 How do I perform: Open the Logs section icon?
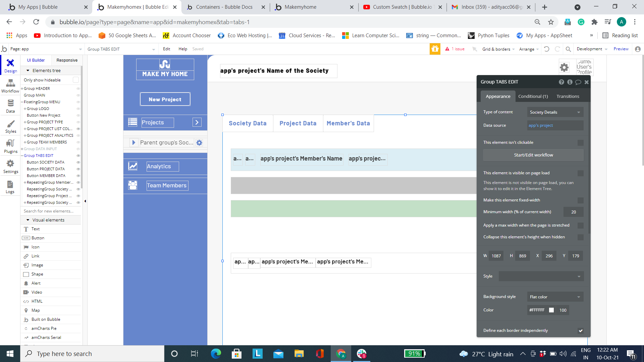[x=10, y=187]
